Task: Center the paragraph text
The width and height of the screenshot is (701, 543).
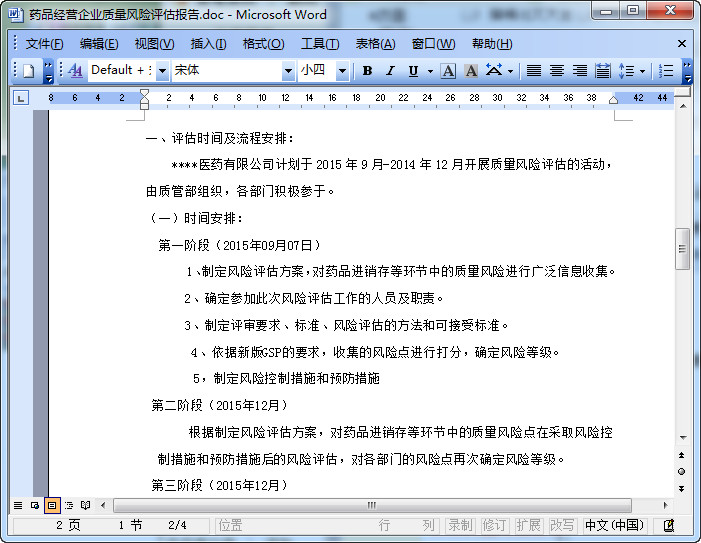Action: 557,71
